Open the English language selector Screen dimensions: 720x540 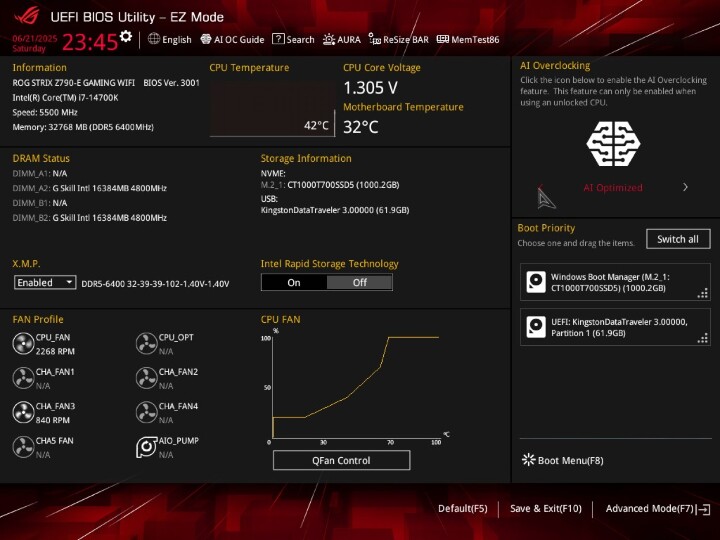(169, 40)
